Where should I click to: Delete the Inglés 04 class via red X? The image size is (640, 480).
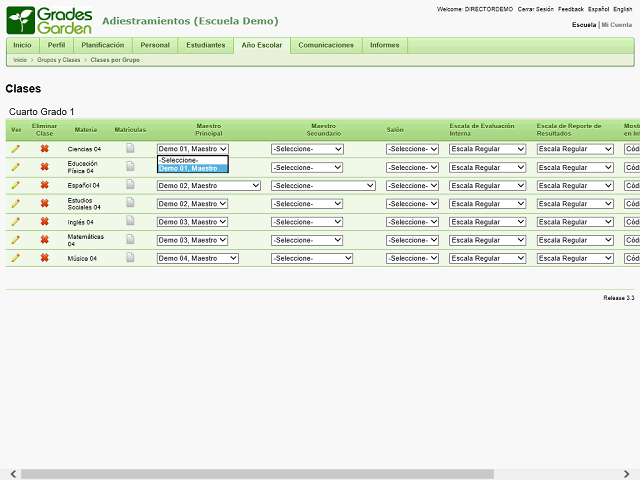(44, 221)
